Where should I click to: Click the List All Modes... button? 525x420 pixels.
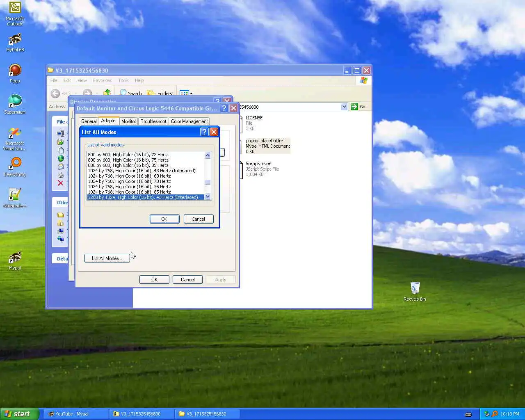(107, 258)
